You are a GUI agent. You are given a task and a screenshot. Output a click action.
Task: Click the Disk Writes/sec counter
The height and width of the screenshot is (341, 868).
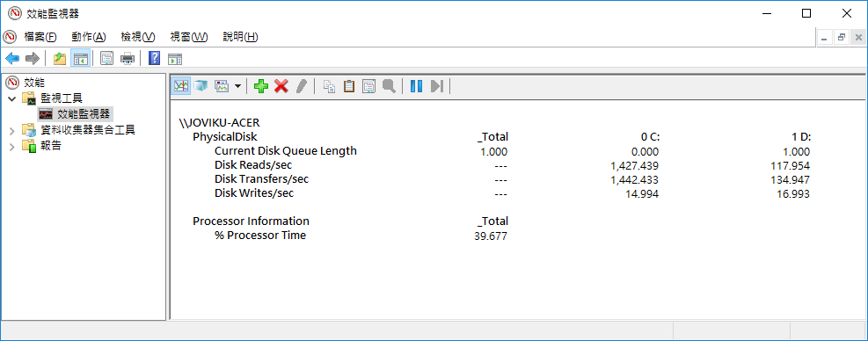pos(253,193)
